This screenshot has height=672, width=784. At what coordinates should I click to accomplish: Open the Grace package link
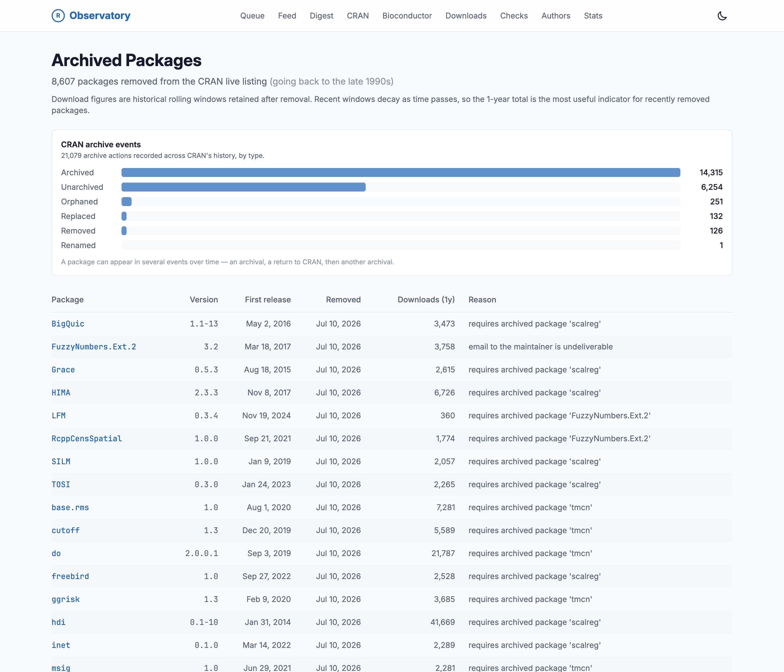click(63, 370)
